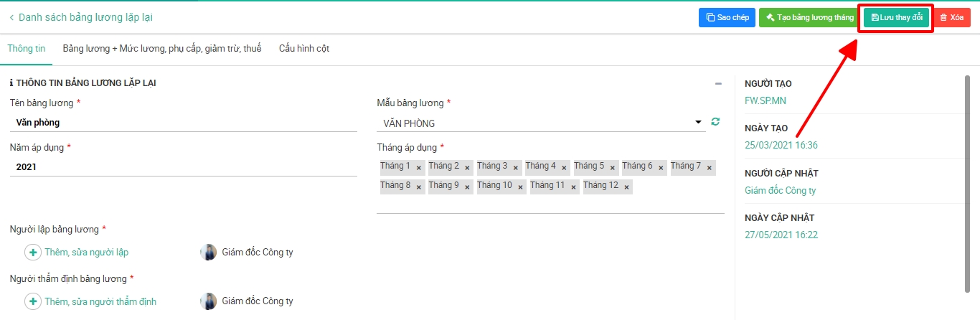Switch to the Cấu hình cột tab
This screenshot has width=980, height=320.
click(304, 49)
